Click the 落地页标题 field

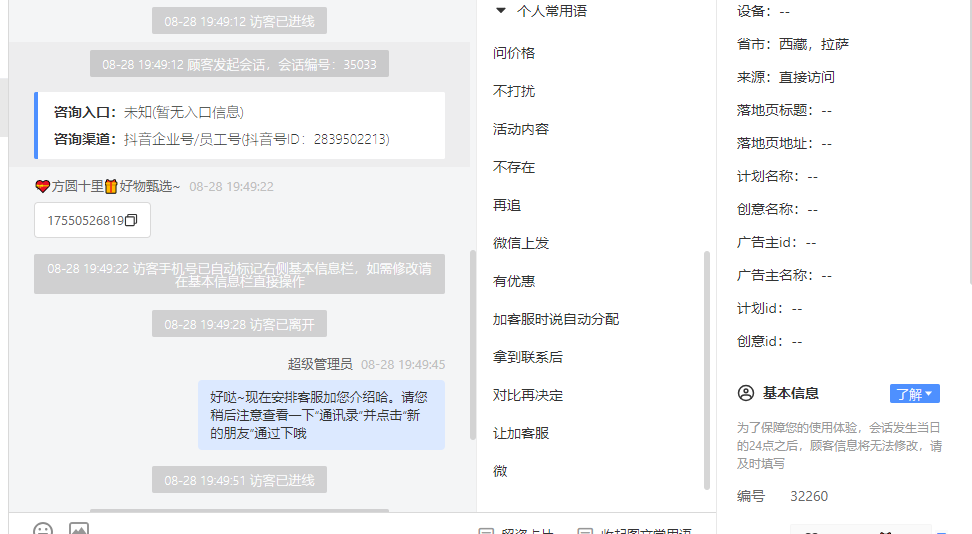tap(784, 110)
